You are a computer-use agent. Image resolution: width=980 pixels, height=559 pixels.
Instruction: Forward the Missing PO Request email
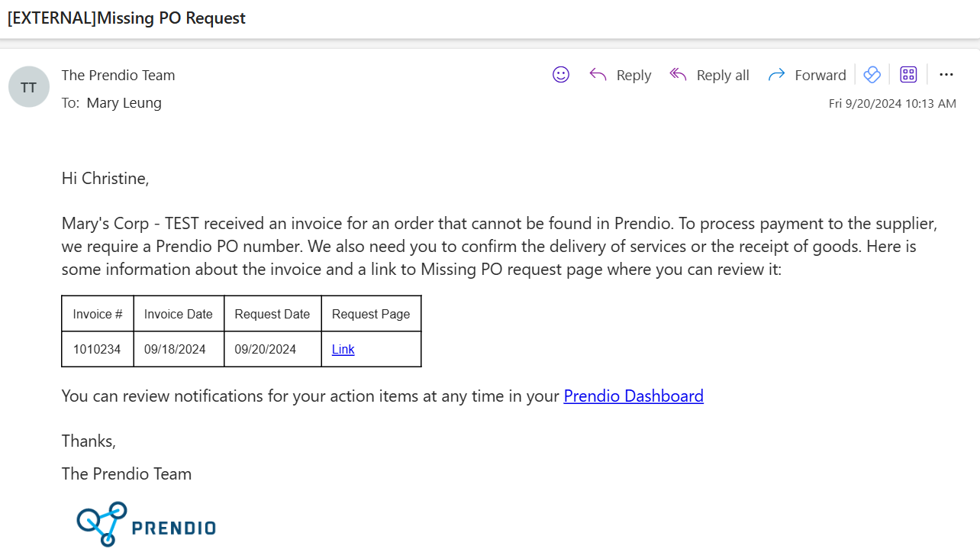click(x=807, y=75)
